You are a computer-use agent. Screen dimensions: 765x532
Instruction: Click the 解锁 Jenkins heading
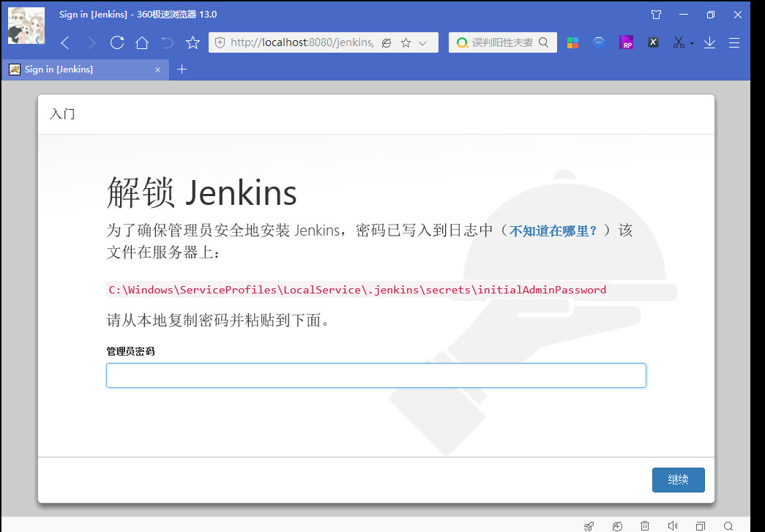click(x=201, y=193)
